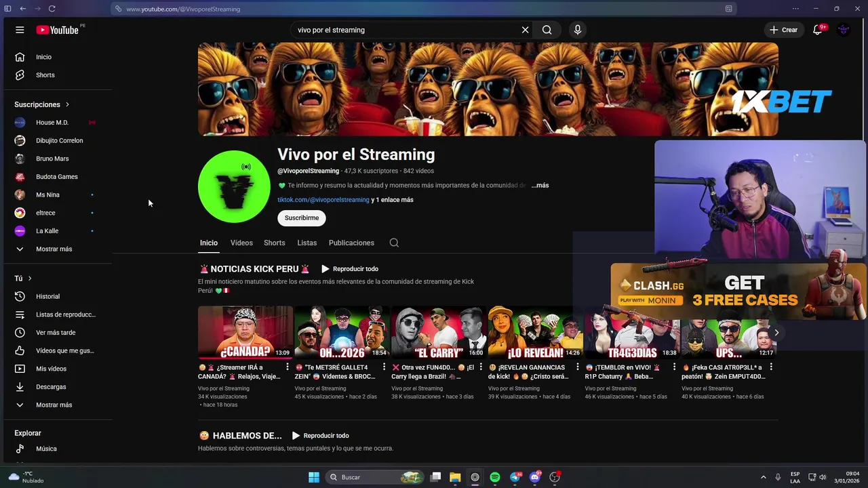Screen dimensions: 868x488
Task: Open the "EL CARRY" video thumbnail
Action: point(439,332)
